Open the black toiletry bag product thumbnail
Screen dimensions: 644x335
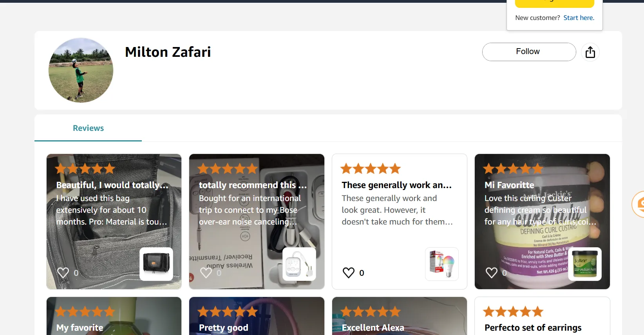[156, 264]
